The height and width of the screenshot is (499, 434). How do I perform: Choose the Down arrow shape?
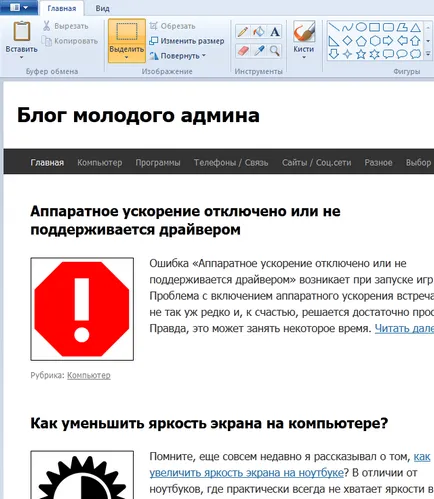(334, 54)
